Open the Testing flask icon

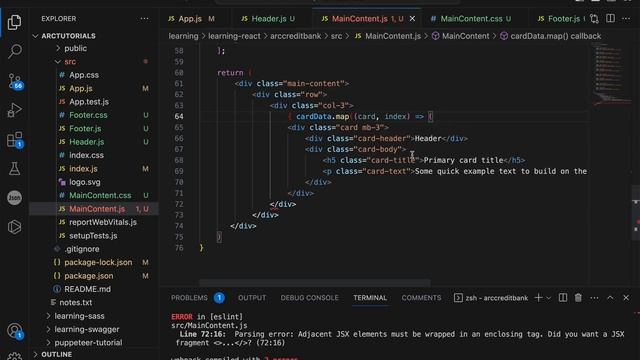pyautogui.click(x=14, y=169)
